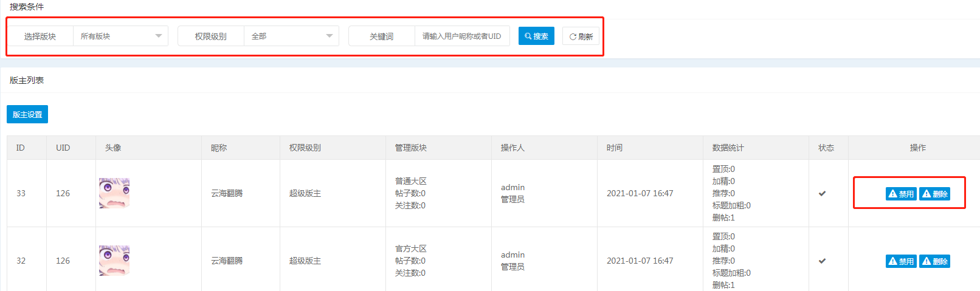The image size is (980, 291).
Task: Click the status checkmark in row ID 32
Action: (x=822, y=261)
